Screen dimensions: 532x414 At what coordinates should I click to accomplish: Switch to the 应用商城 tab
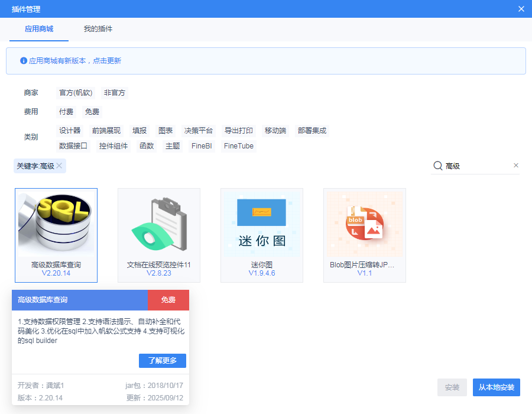tap(39, 29)
